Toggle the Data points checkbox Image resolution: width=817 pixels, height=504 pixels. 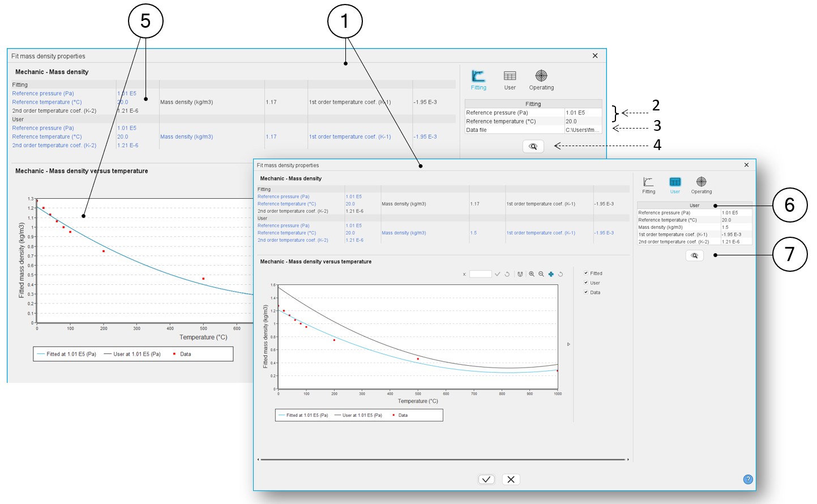pyautogui.click(x=586, y=292)
